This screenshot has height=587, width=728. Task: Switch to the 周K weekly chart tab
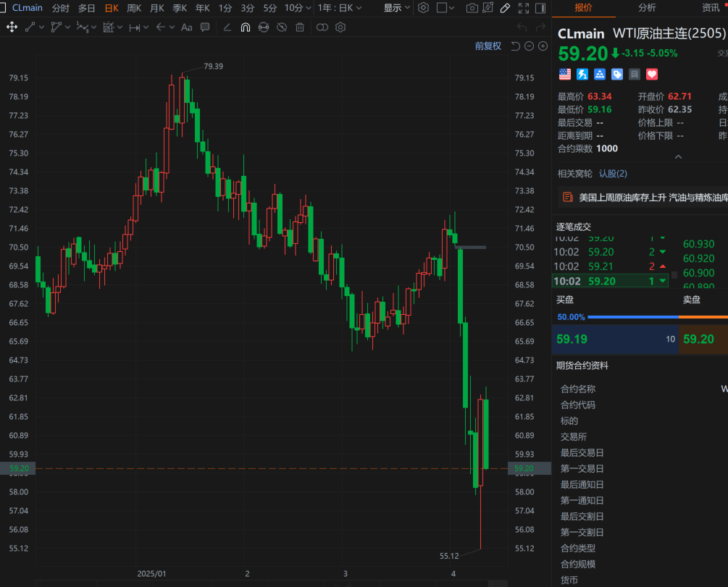click(134, 8)
